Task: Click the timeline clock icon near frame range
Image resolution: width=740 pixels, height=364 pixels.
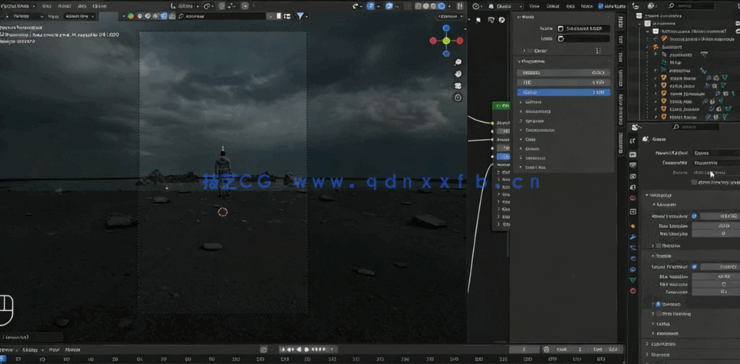Action: coord(546,349)
